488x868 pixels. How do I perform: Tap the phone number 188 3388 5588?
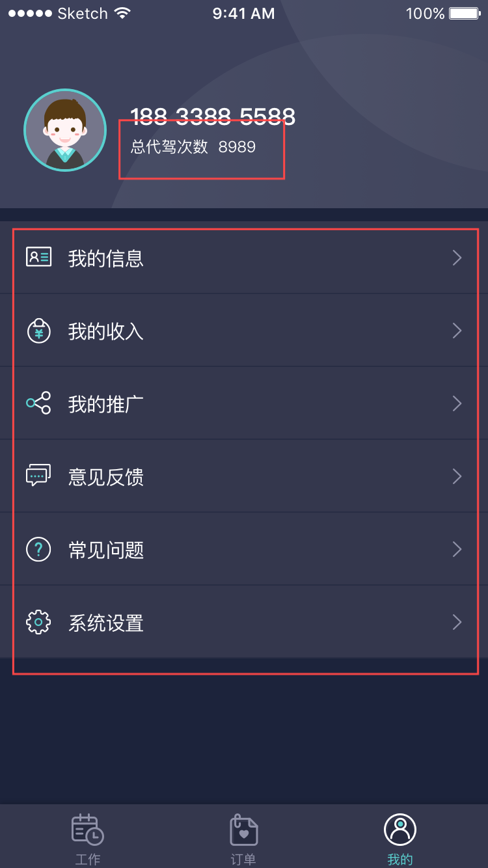click(213, 116)
